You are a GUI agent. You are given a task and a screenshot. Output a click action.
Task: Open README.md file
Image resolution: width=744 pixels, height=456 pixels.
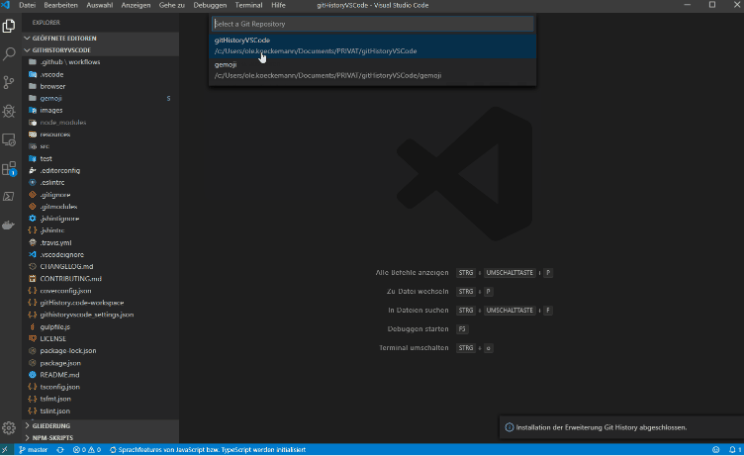(x=101, y=375)
